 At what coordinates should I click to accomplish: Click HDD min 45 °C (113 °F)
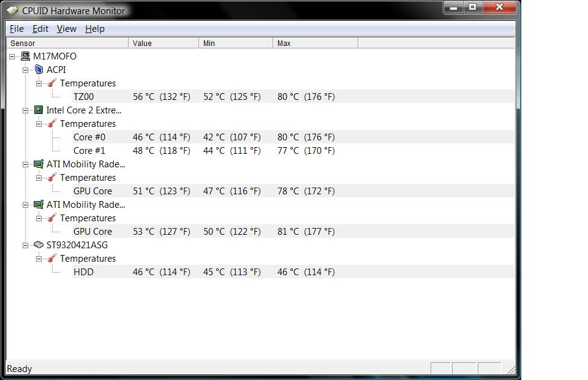point(232,272)
